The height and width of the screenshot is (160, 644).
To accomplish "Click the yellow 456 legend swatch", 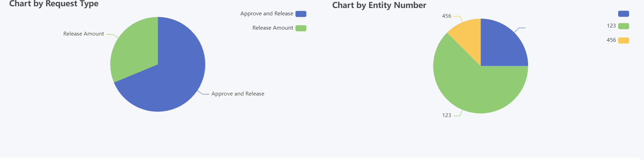I will point(623,40).
